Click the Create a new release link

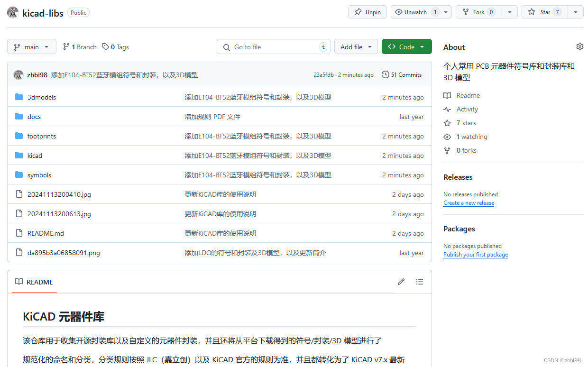click(x=469, y=203)
